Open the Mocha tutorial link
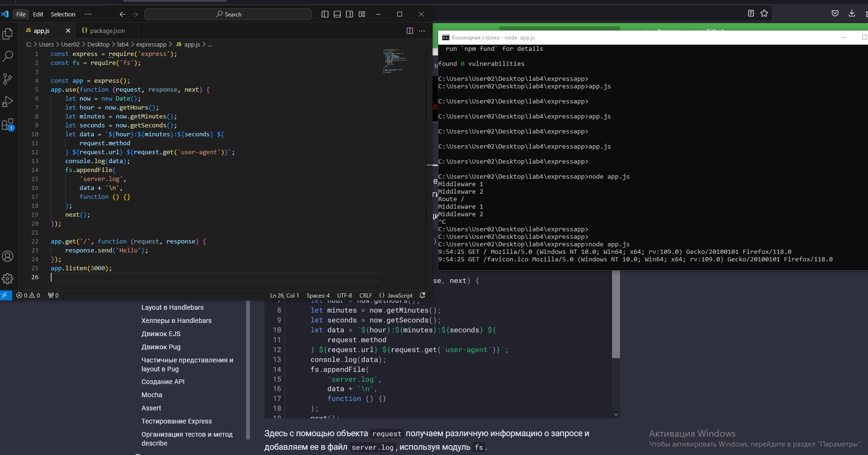 152,395
